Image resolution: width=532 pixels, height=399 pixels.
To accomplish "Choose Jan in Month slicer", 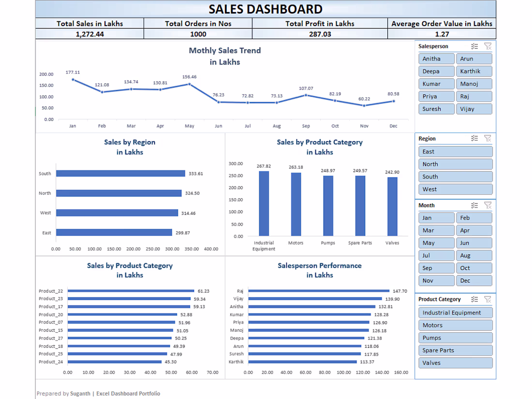I will point(436,218).
